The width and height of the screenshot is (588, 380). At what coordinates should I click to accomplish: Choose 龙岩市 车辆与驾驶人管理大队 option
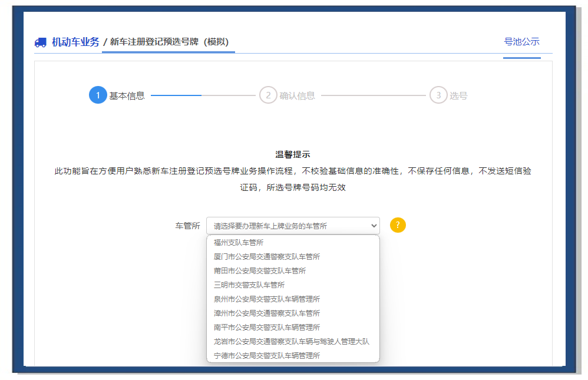292,342
